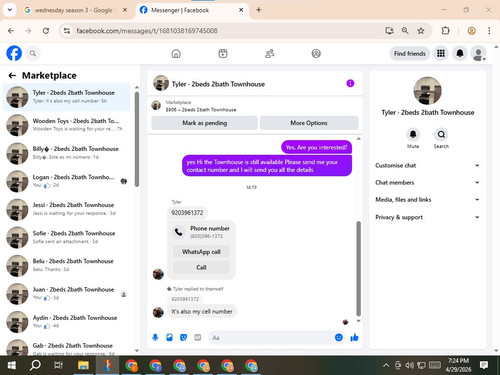Mute the Tyler conversation bell
The height and width of the screenshot is (375, 500).
click(x=413, y=134)
